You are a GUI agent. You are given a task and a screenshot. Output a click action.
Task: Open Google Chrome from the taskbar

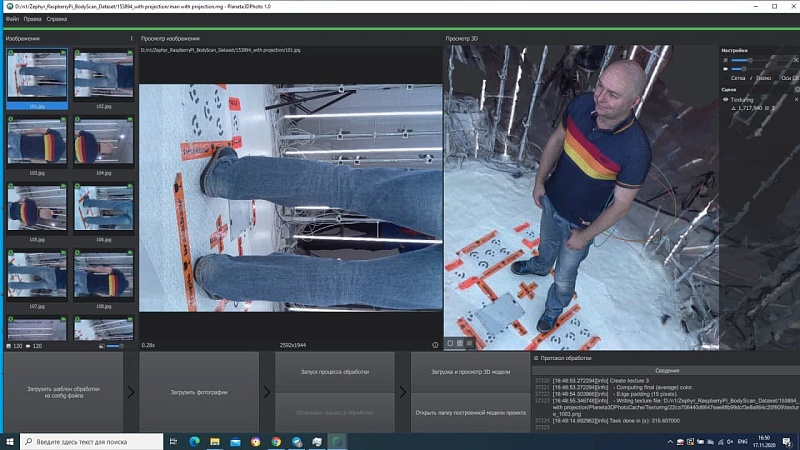click(x=276, y=441)
